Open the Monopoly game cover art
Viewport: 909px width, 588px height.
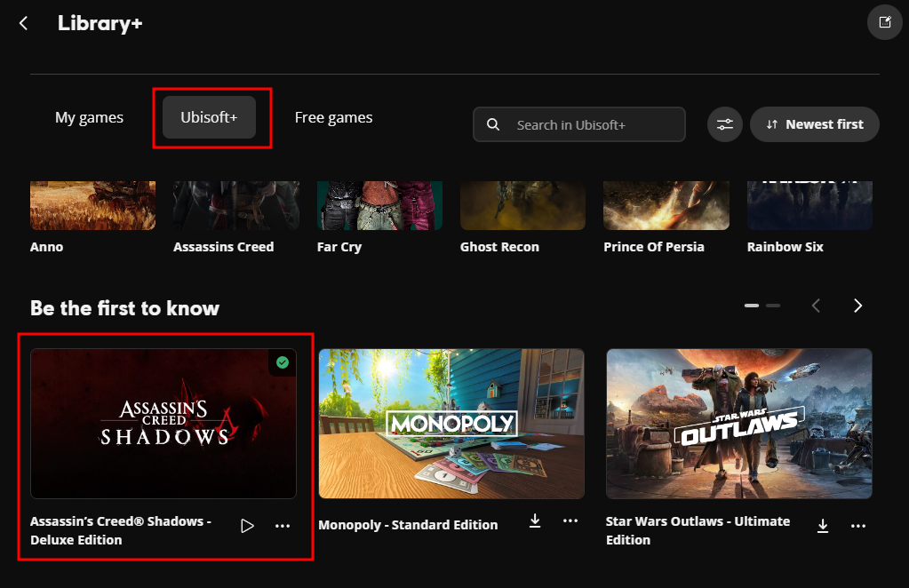tap(451, 424)
